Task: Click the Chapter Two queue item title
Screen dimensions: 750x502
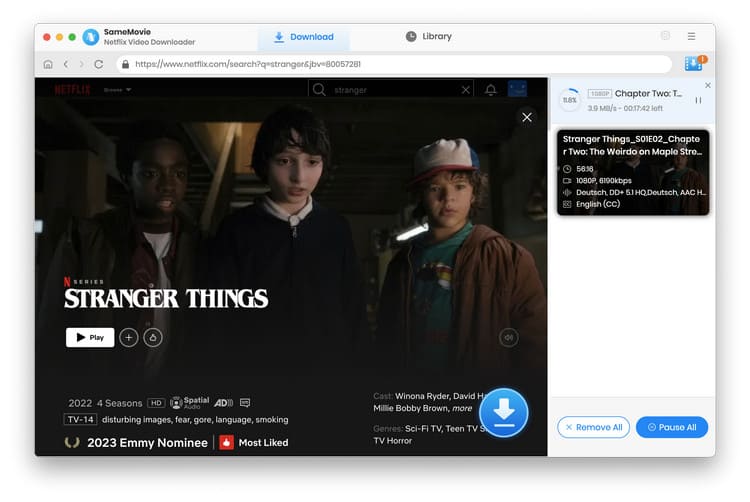Action: (x=648, y=93)
